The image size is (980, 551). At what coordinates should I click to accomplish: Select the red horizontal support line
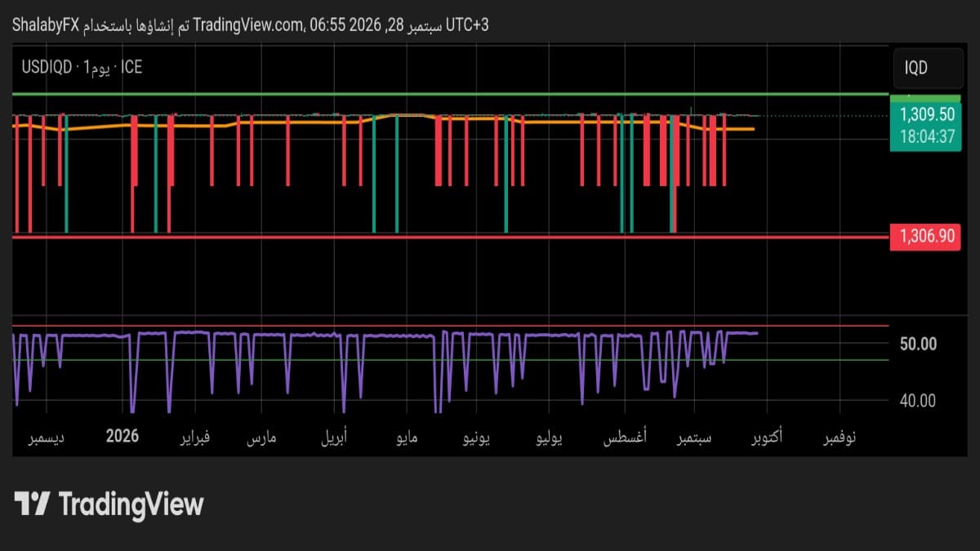451,238
